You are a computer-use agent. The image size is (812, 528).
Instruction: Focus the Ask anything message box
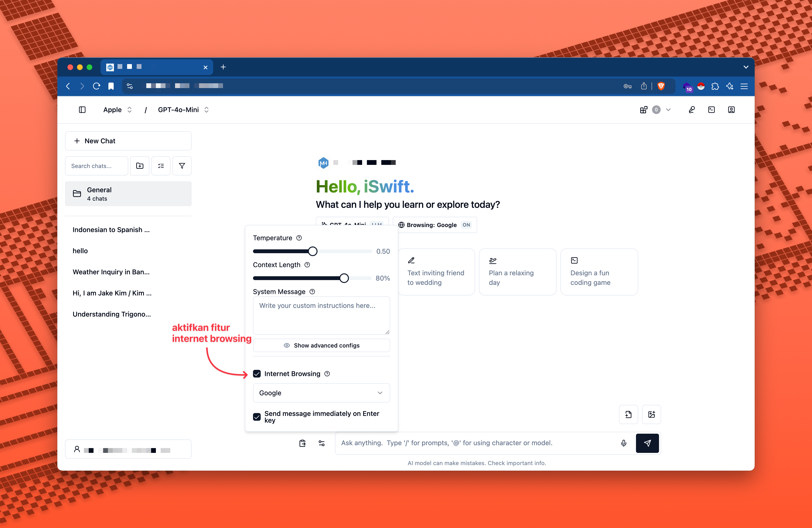tap(478, 443)
